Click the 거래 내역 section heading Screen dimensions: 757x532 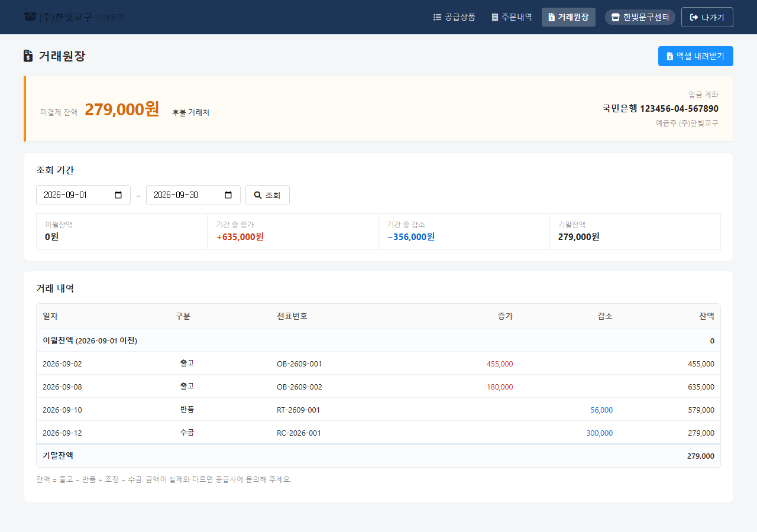click(x=55, y=288)
